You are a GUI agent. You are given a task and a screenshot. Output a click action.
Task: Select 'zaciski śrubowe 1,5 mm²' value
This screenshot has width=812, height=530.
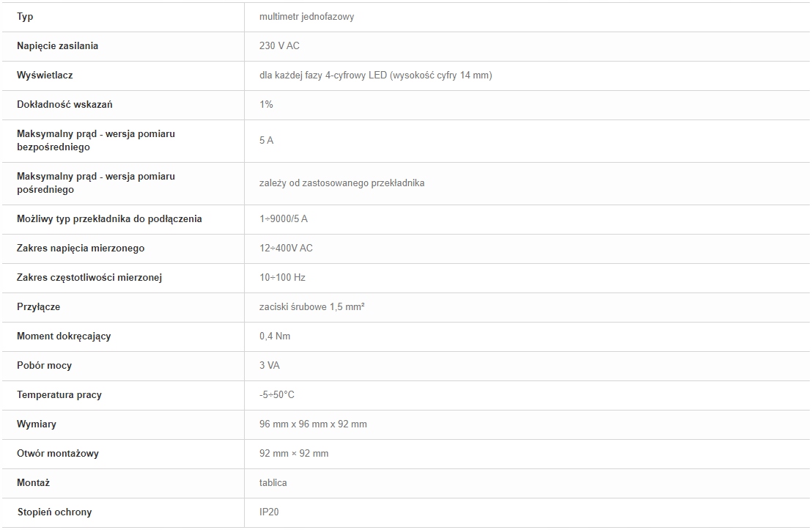tap(311, 306)
